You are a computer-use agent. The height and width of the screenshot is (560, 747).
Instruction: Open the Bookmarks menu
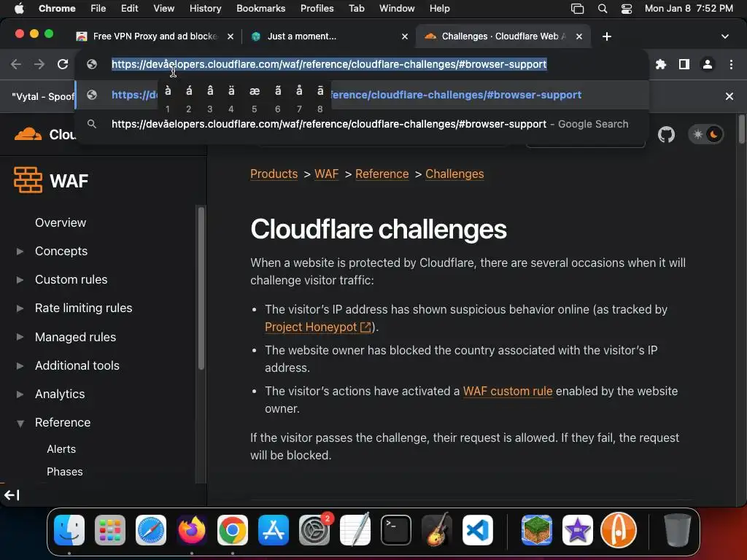260,9
